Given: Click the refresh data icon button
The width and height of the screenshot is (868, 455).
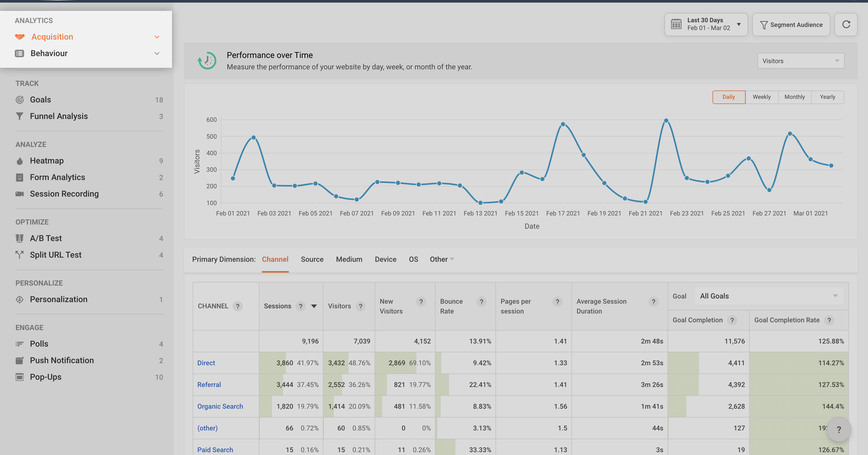Looking at the screenshot, I should point(846,25).
